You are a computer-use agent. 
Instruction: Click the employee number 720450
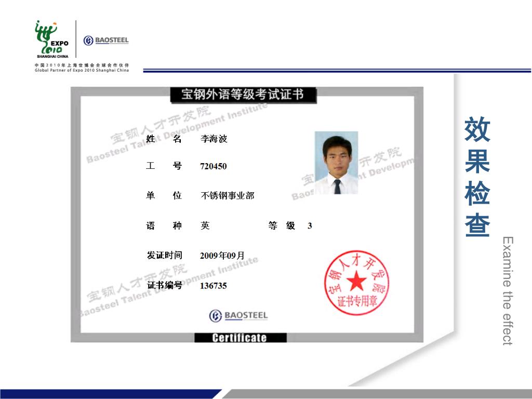[x=214, y=166]
